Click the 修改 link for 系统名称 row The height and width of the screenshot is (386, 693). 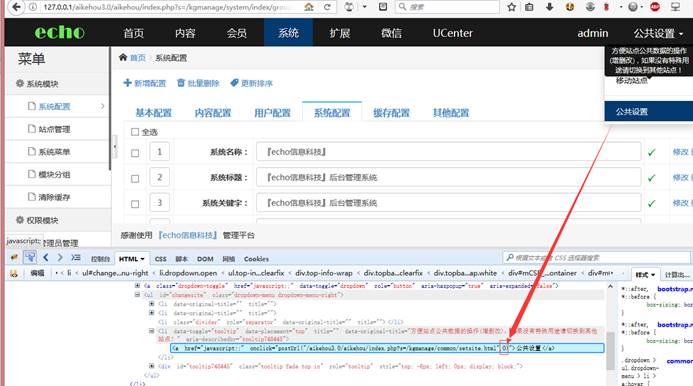pyautogui.click(x=681, y=152)
